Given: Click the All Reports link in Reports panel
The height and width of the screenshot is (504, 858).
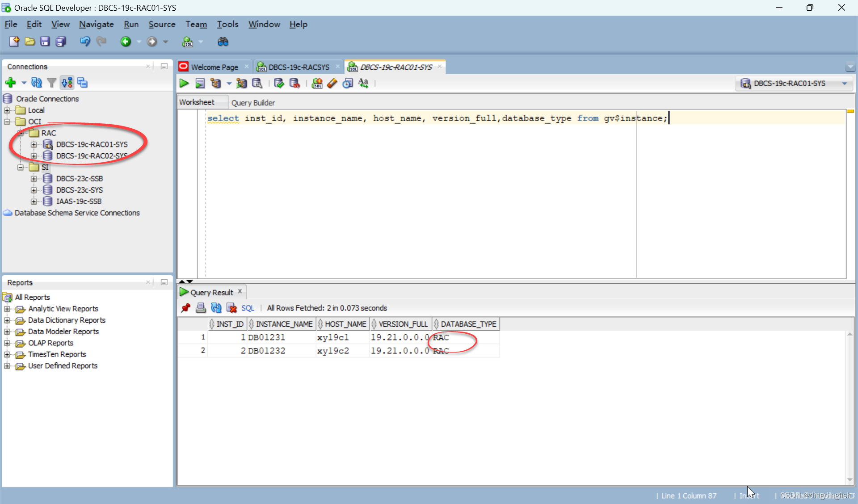Looking at the screenshot, I should point(33,296).
